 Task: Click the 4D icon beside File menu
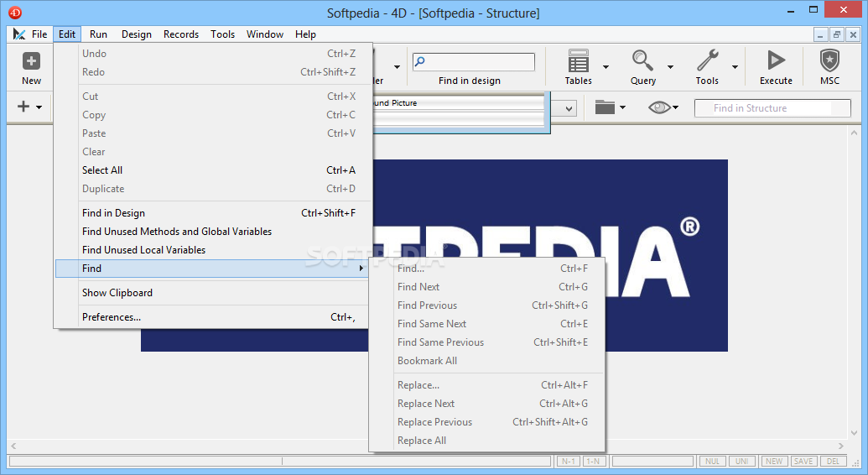pyautogui.click(x=19, y=34)
